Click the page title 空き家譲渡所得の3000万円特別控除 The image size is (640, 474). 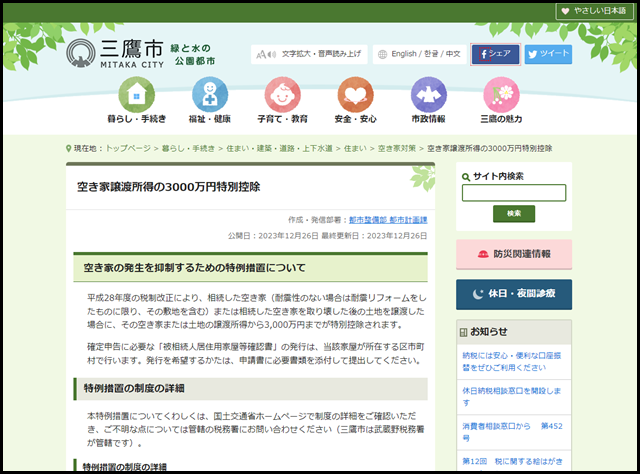[169, 187]
